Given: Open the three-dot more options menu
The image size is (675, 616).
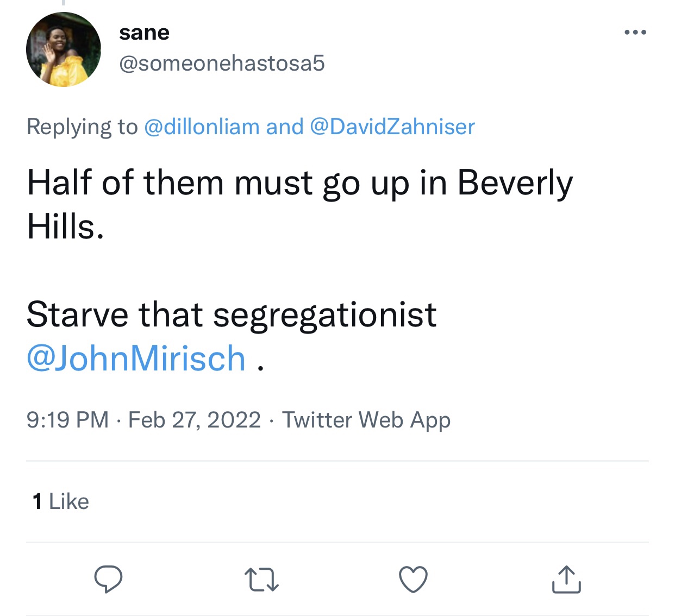Looking at the screenshot, I should point(635,33).
